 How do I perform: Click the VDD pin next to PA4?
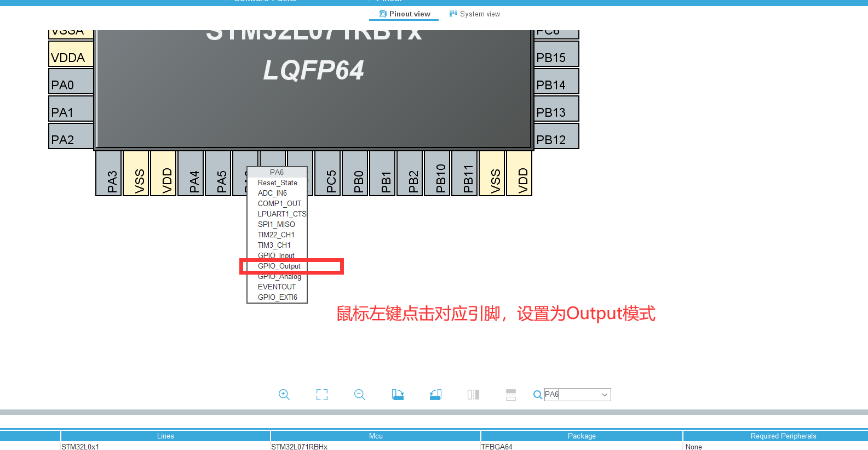pos(163,173)
